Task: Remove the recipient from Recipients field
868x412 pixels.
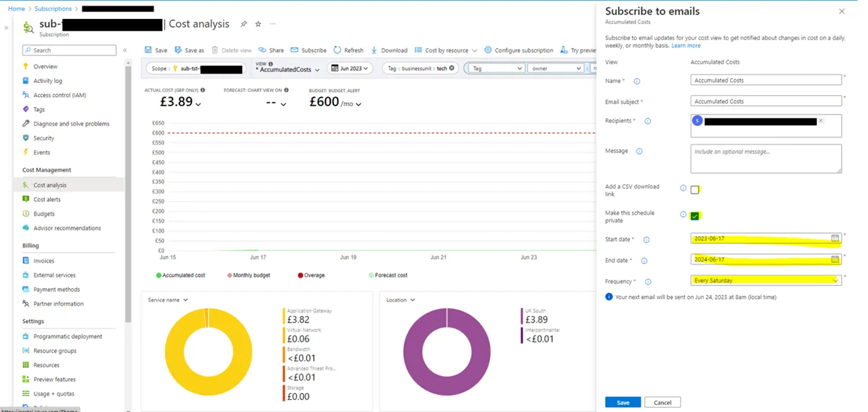Action: (821, 120)
